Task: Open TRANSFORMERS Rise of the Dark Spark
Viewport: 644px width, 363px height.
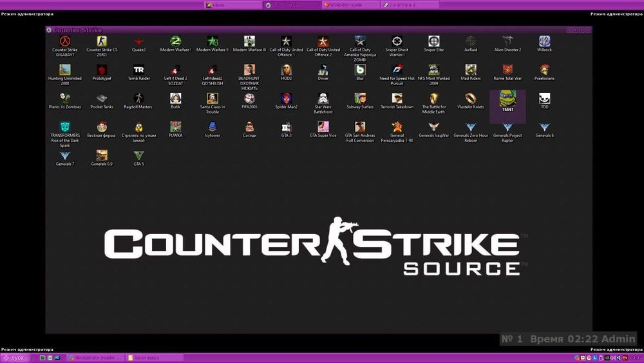Action: coord(65,127)
